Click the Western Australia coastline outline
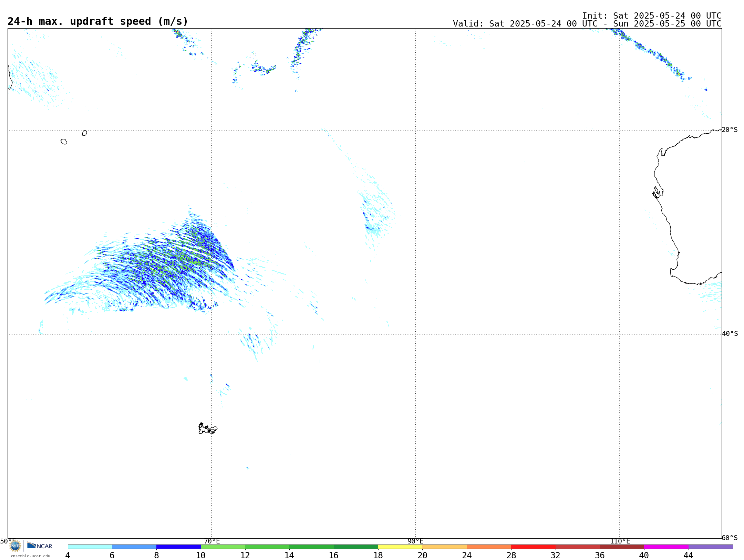Viewport: 744px width, 560px height. [x=687, y=207]
